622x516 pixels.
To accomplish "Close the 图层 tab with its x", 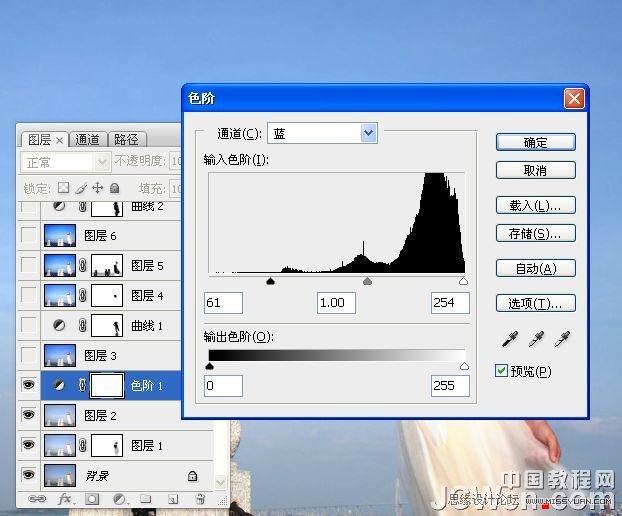I will pyautogui.click(x=59, y=140).
